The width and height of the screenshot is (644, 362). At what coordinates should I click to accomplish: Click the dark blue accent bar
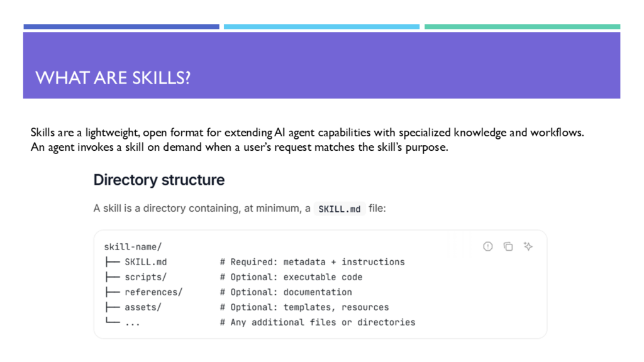(121, 26)
